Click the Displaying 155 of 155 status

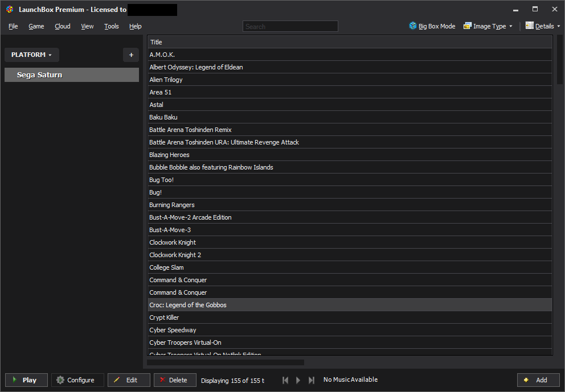pos(232,381)
